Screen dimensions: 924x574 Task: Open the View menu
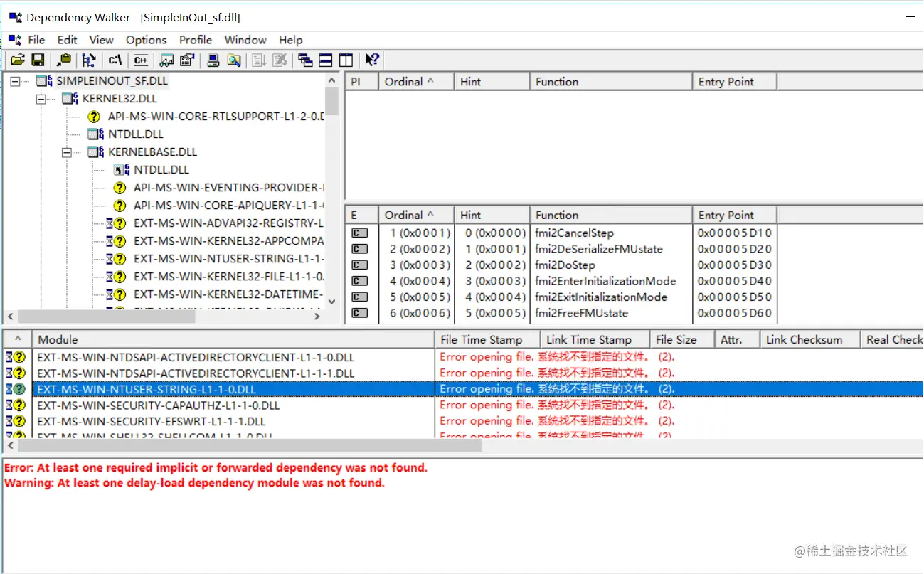(102, 40)
